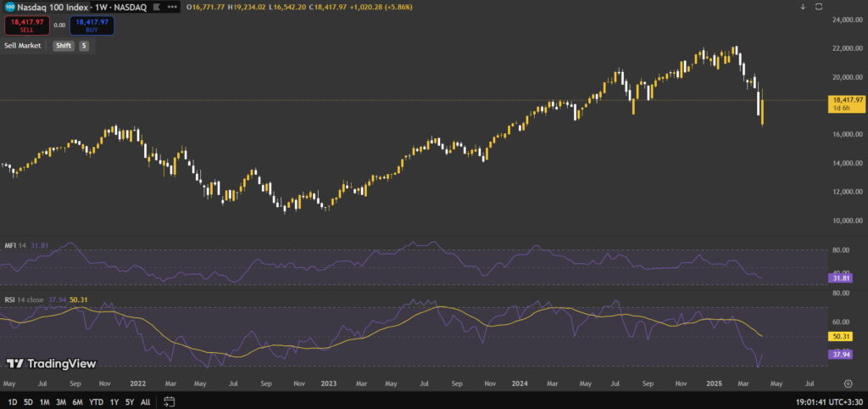Image resolution: width=868 pixels, height=409 pixels.
Task: Select the 1Y time range
Action: tap(114, 402)
